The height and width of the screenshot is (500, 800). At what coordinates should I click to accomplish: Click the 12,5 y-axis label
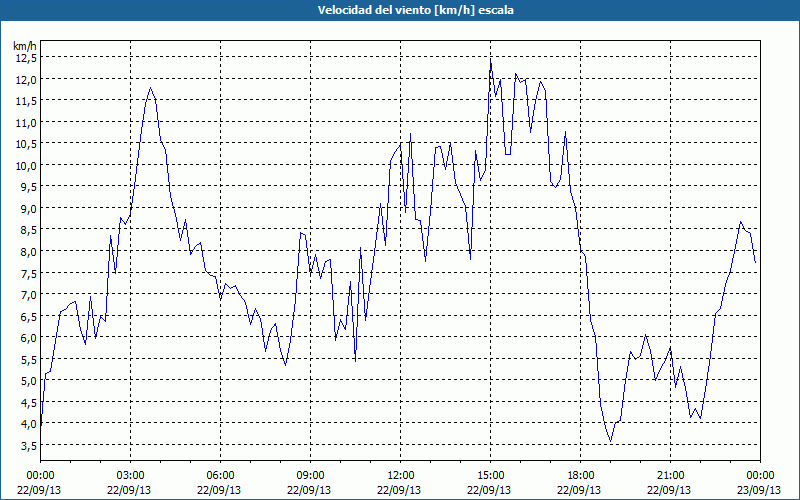pos(27,58)
